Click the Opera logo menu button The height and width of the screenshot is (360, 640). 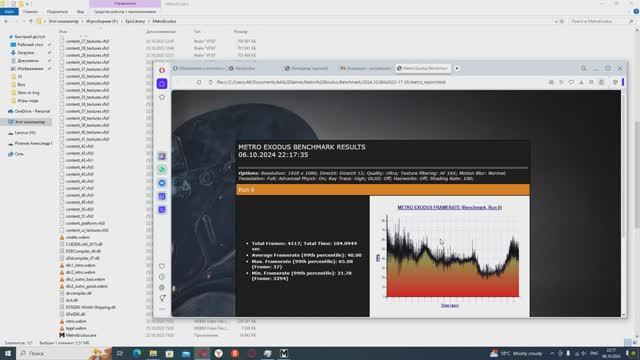[162, 70]
